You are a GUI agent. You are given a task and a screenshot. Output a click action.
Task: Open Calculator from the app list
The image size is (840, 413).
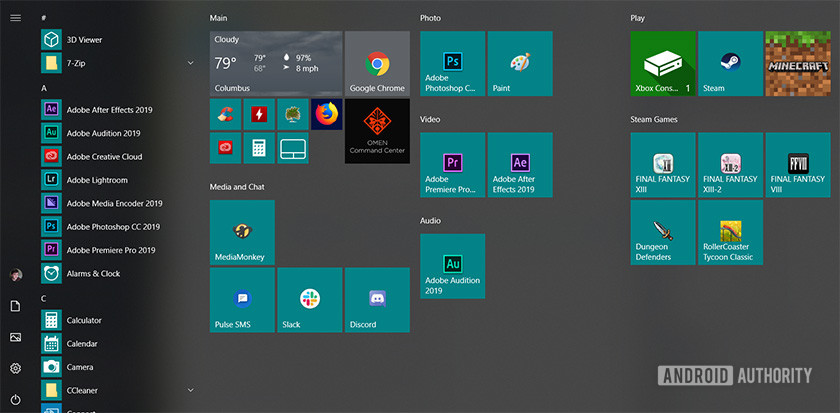coord(118,320)
